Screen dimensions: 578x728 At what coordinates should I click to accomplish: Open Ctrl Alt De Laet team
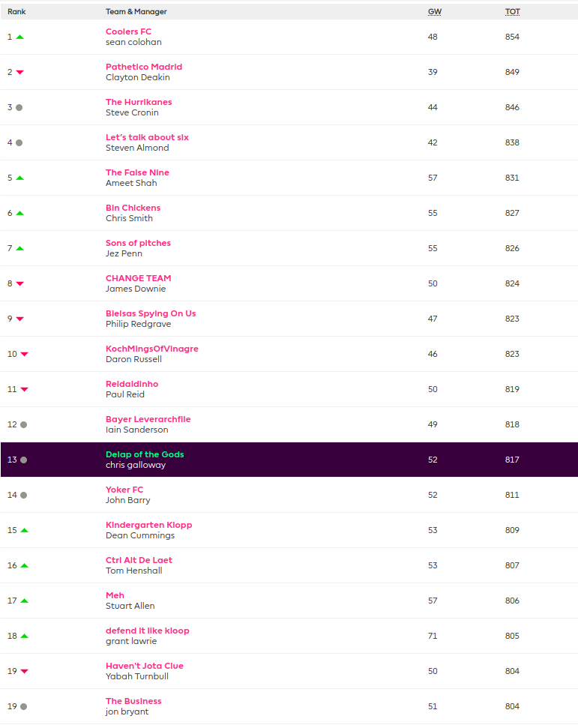coord(139,560)
